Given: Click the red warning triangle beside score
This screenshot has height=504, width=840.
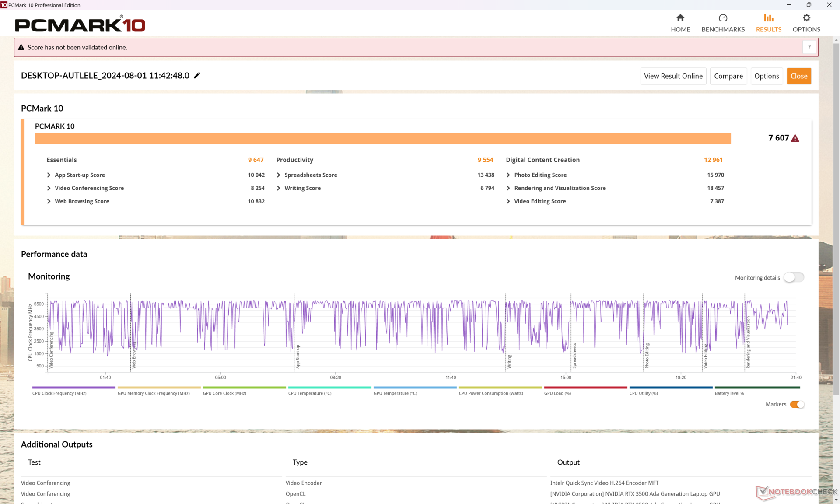Looking at the screenshot, I should (795, 138).
